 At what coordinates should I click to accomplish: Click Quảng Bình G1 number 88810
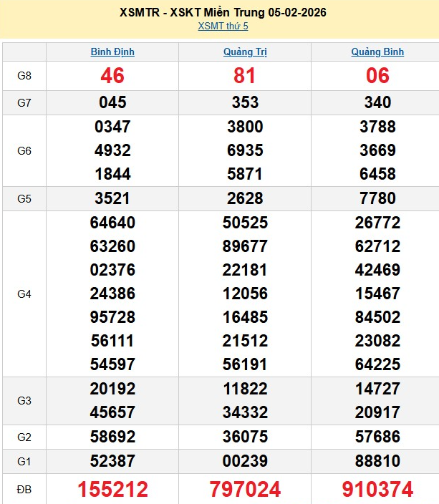(x=377, y=460)
